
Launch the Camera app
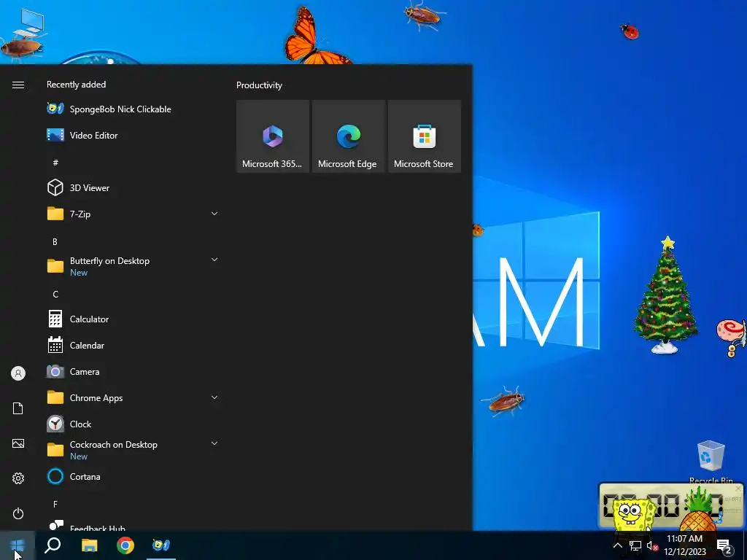[x=133, y=371]
